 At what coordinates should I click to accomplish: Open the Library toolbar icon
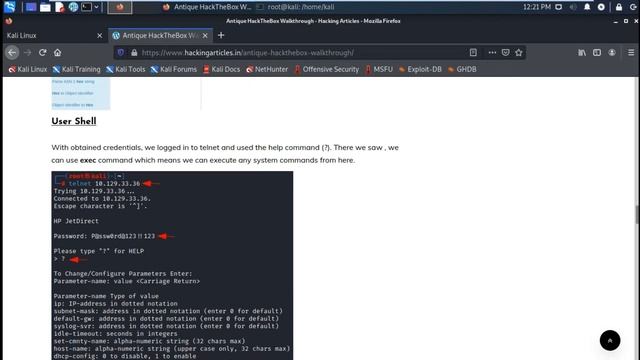[x=582, y=53]
